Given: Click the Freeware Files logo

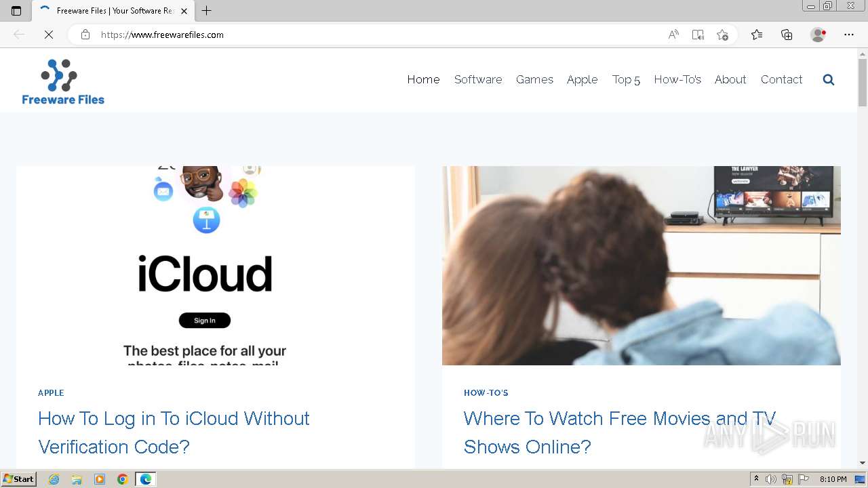Looking at the screenshot, I should pyautogui.click(x=63, y=81).
